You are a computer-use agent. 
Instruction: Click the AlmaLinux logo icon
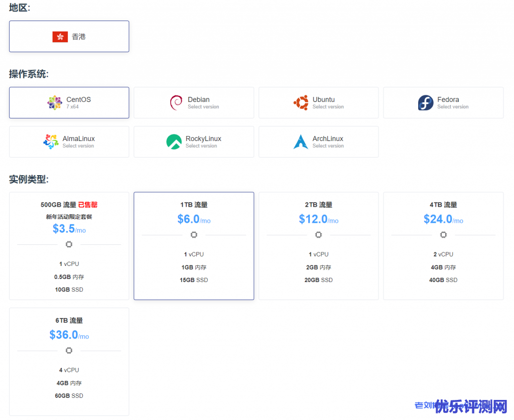(51, 142)
